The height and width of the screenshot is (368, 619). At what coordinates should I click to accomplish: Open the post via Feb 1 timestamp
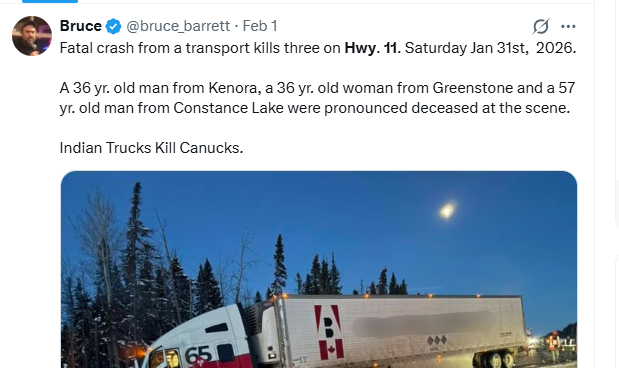[x=260, y=26]
